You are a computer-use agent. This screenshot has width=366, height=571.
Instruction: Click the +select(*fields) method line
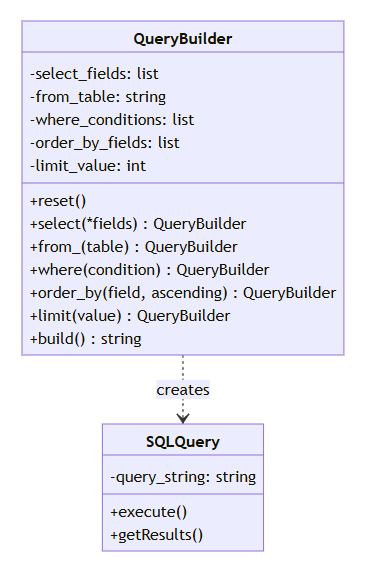click(138, 224)
